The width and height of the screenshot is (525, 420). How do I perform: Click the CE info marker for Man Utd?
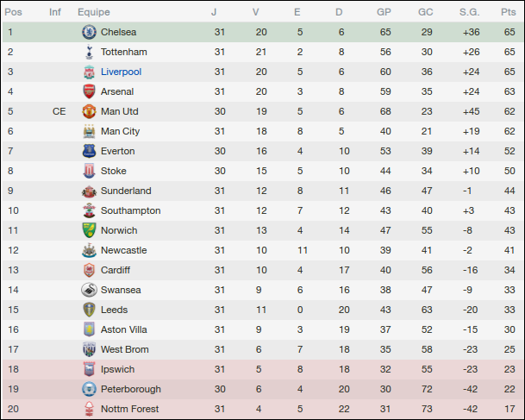tap(59, 111)
